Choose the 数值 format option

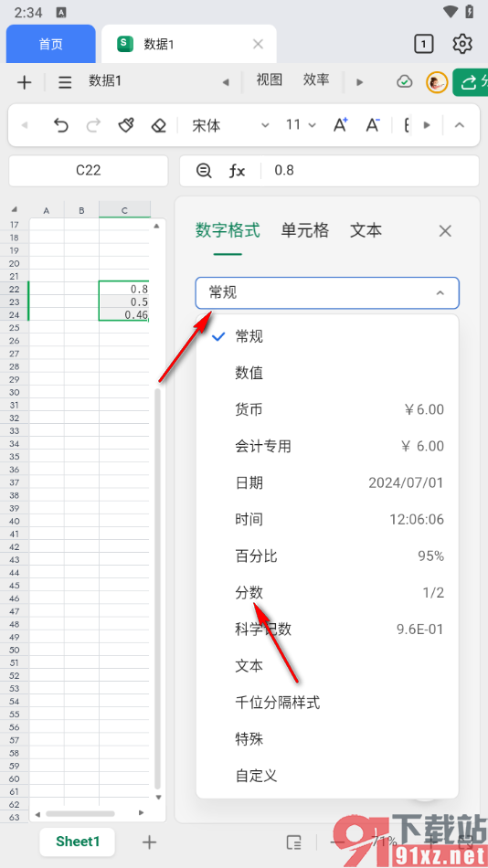point(327,373)
